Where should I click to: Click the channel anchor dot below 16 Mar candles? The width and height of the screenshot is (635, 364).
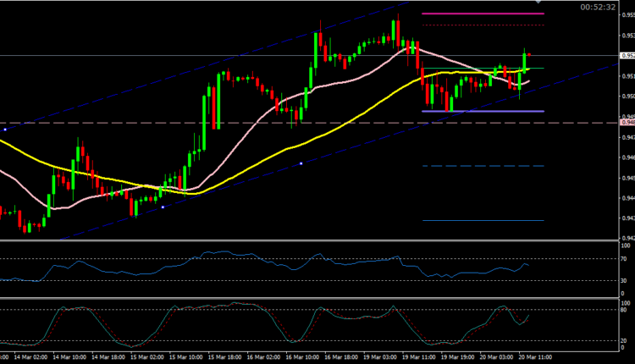[301, 163]
